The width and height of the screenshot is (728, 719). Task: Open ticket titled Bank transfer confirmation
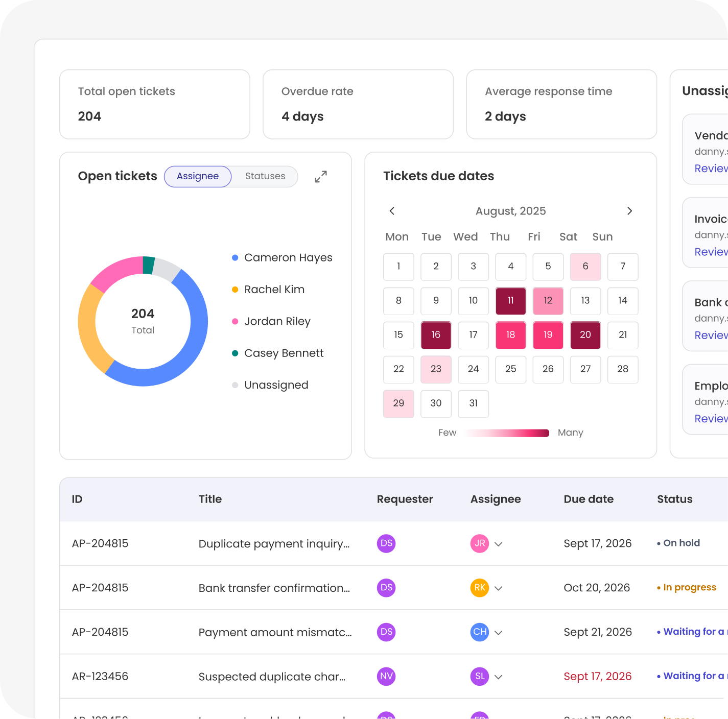pos(274,588)
